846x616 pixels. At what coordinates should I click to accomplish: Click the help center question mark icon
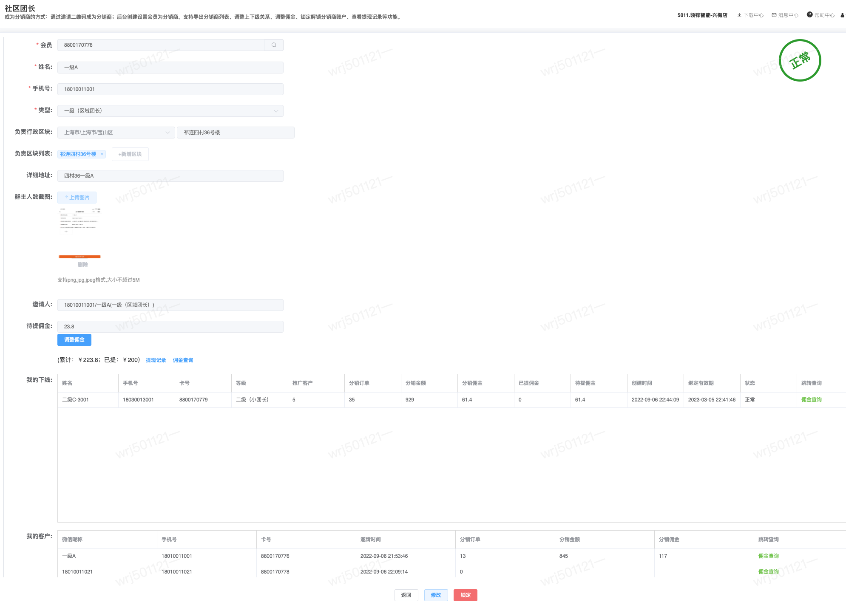click(809, 15)
